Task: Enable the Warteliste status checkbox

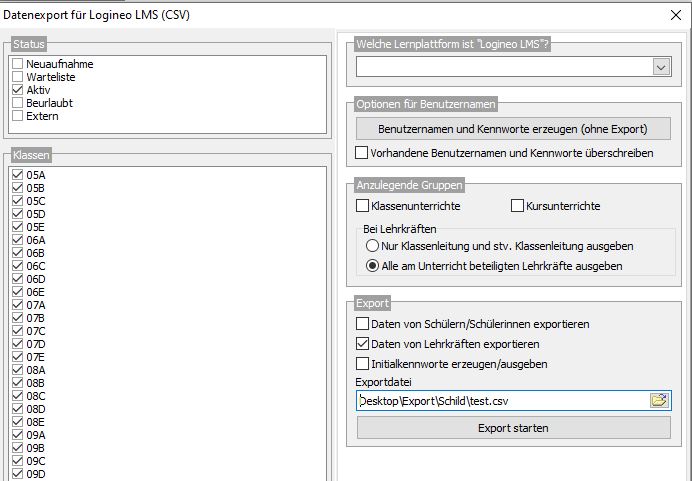Action: pyautogui.click(x=17, y=77)
